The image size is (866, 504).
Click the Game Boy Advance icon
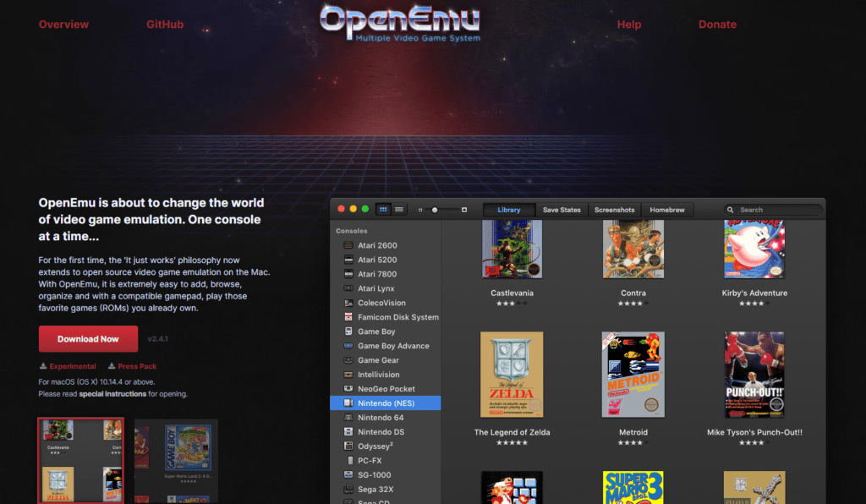(348, 346)
